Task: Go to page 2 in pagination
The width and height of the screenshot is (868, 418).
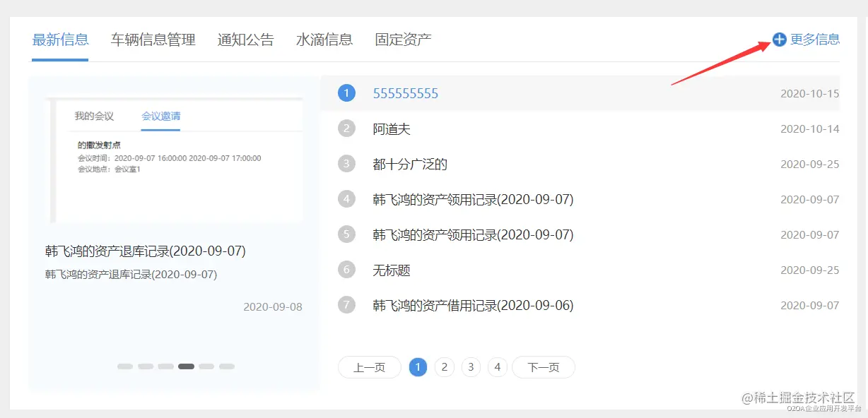Action: 444,367
